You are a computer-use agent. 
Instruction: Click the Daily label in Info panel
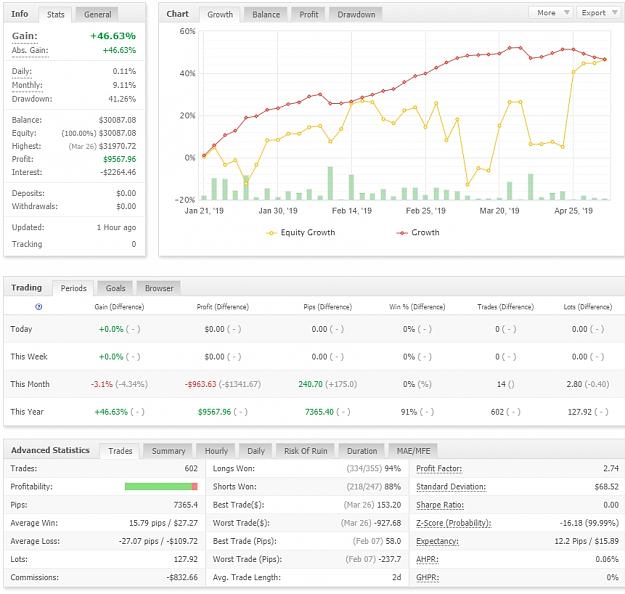[x=22, y=71]
